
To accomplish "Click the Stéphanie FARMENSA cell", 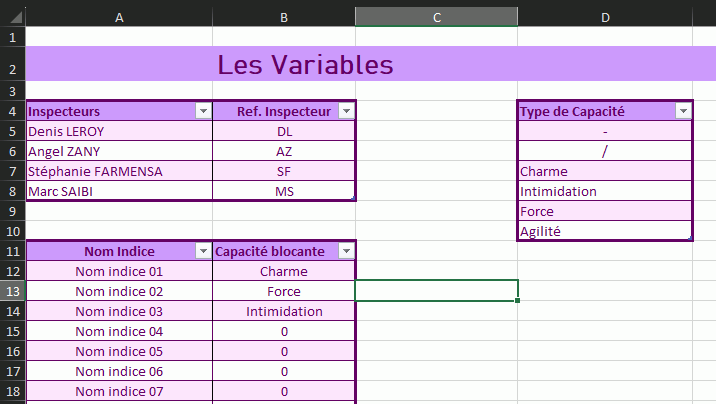I will click(x=119, y=171).
